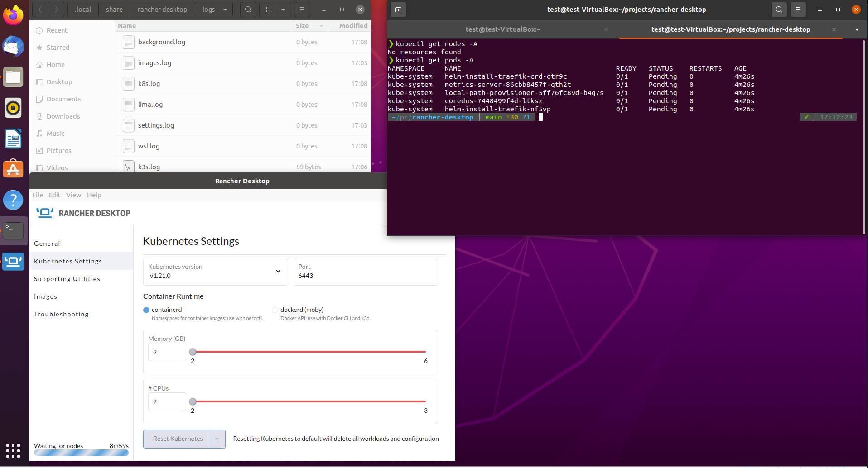868x468 pixels.
Task: Adjust the Memory (GB) slider handle
Action: coord(193,352)
